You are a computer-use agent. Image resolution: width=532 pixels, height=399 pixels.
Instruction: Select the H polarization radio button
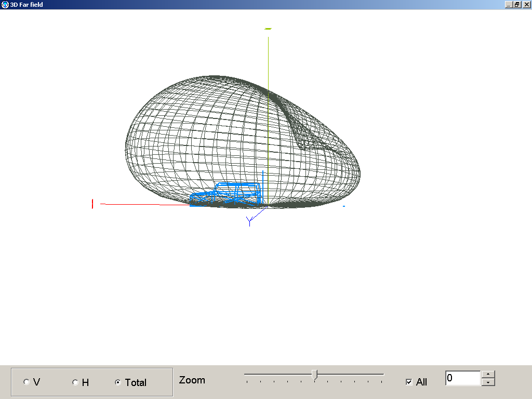[x=75, y=382]
